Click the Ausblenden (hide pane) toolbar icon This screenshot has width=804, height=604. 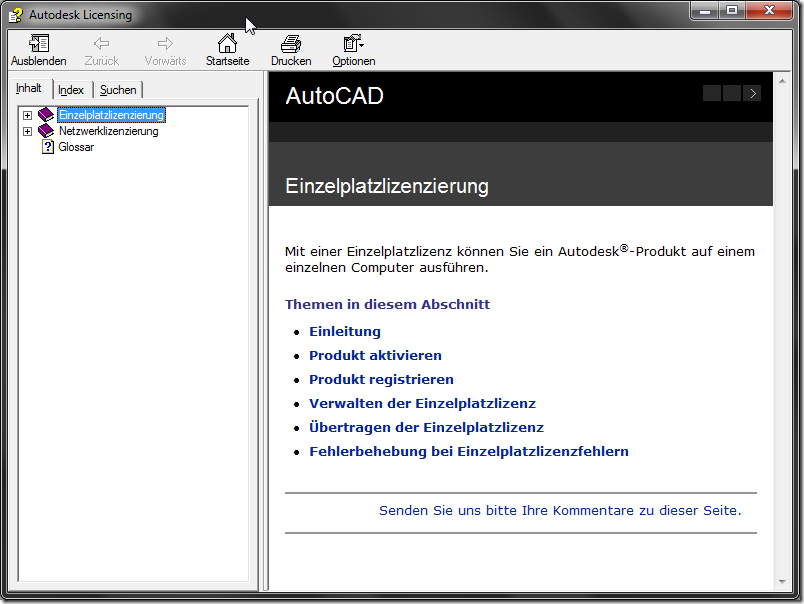[x=39, y=43]
